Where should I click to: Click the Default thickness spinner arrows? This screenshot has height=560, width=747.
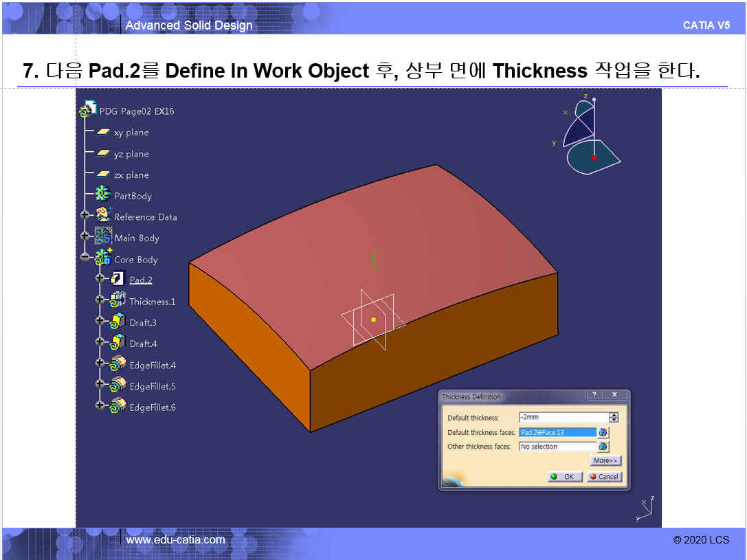(614, 417)
